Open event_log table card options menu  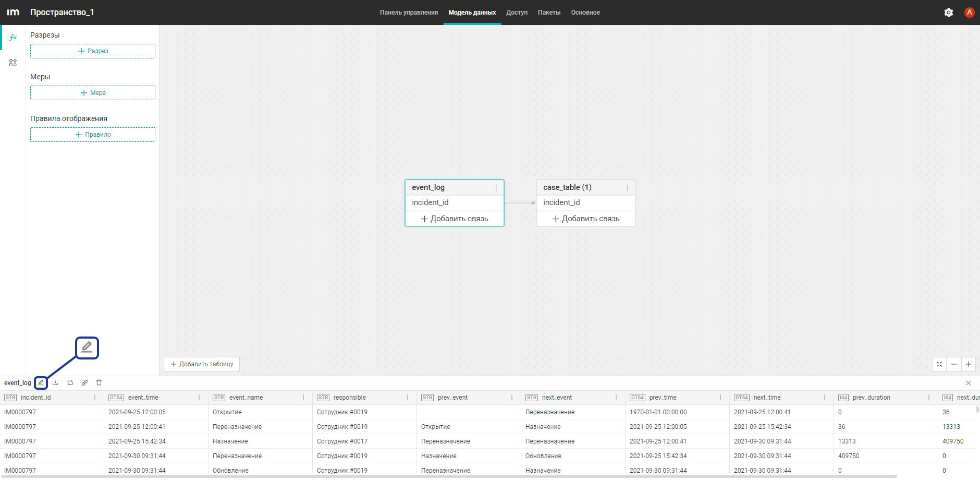pyautogui.click(x=496, y=188)
